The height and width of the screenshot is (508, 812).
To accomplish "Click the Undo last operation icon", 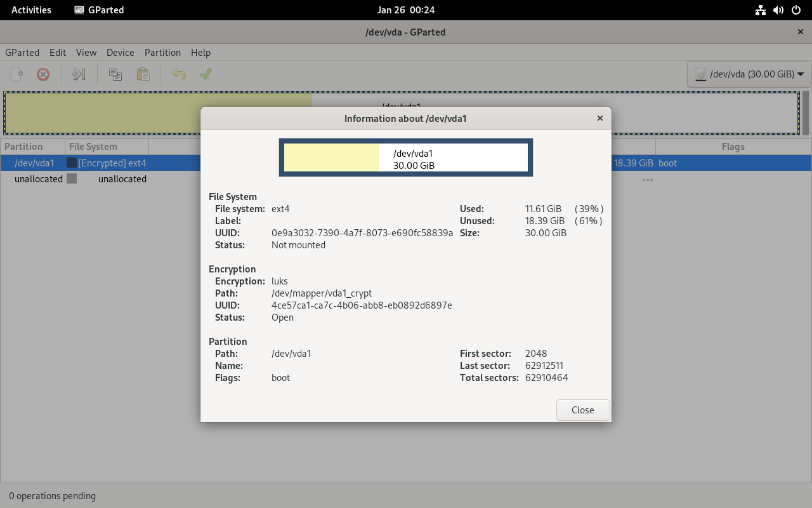I will point(179,74).
